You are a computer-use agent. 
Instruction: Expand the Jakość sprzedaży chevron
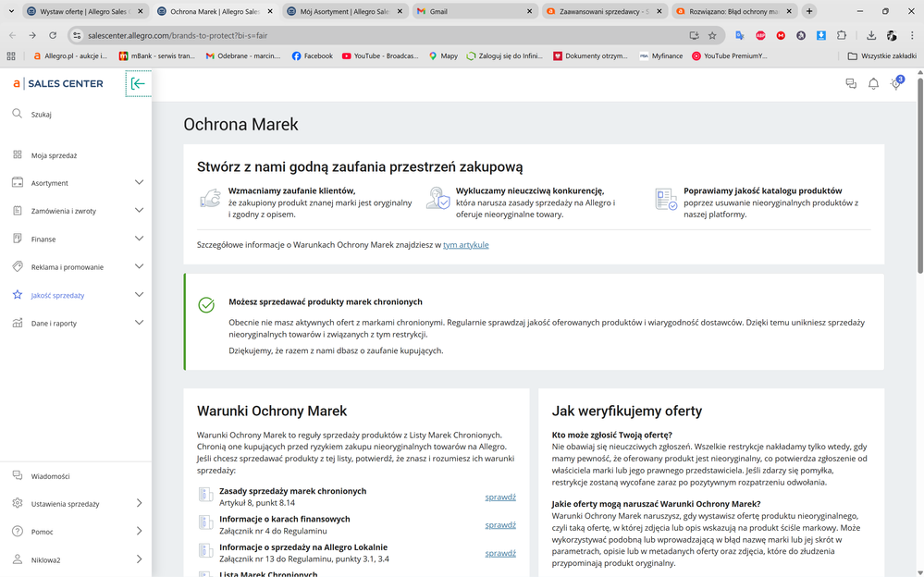coord(139,295)
